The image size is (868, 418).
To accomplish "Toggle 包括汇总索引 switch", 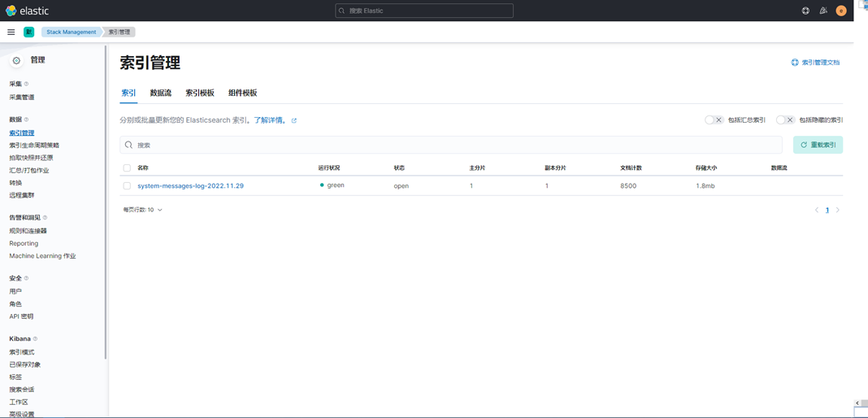I will pyautogui.click(x=714, y=120).
